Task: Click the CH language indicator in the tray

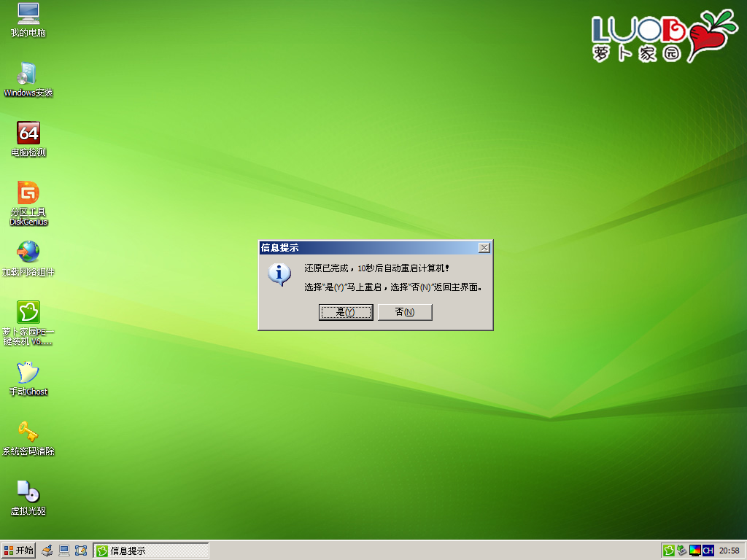Action: 708,551
